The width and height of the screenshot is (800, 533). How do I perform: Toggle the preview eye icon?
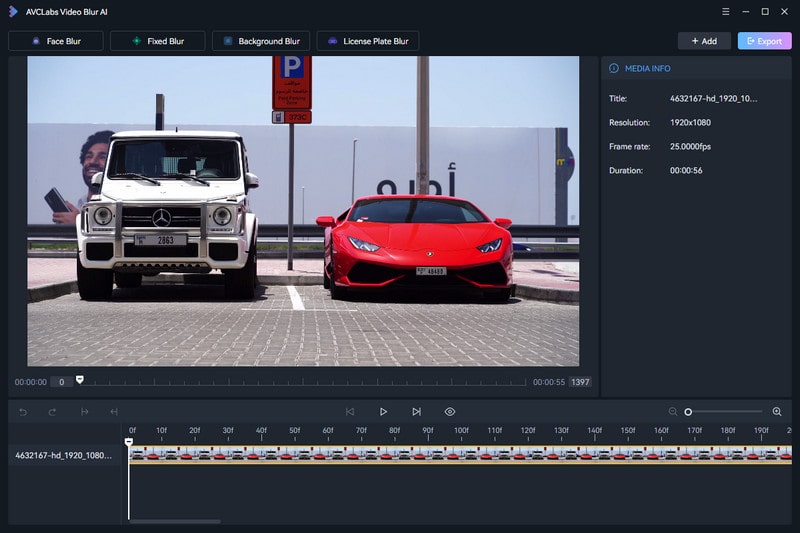tap(449, 412)
